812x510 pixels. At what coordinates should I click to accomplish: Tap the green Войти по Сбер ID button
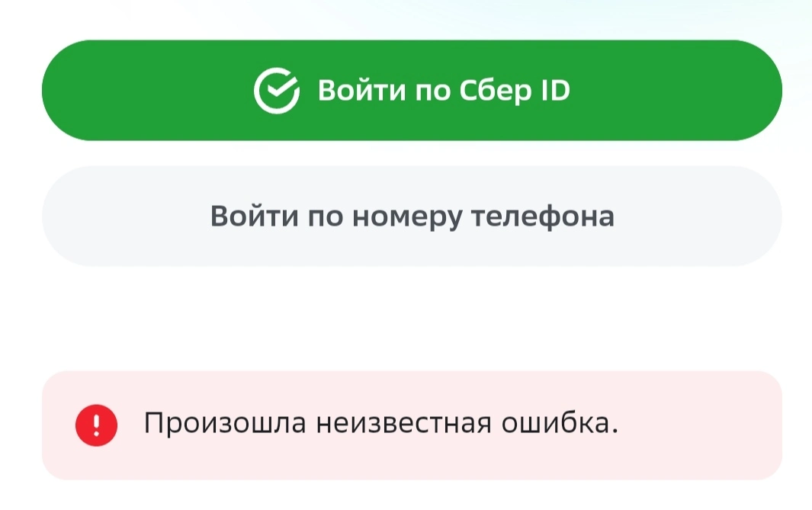click(412, 90)
